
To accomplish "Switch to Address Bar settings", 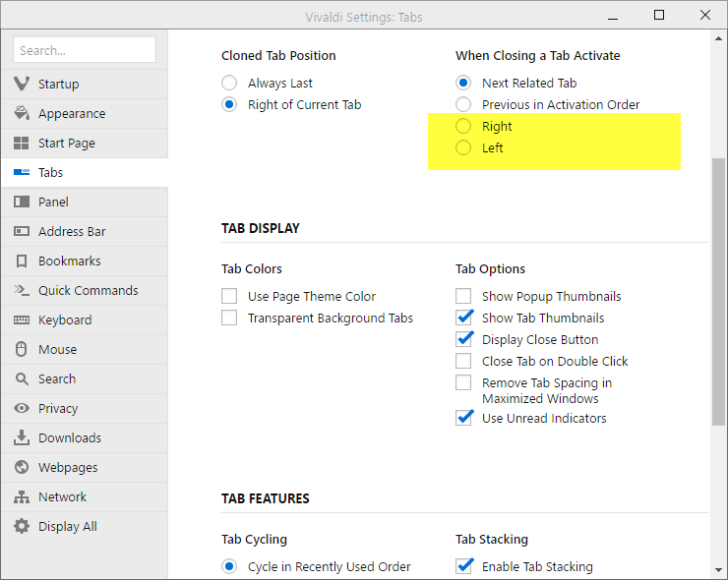I will tap(85, 232).
